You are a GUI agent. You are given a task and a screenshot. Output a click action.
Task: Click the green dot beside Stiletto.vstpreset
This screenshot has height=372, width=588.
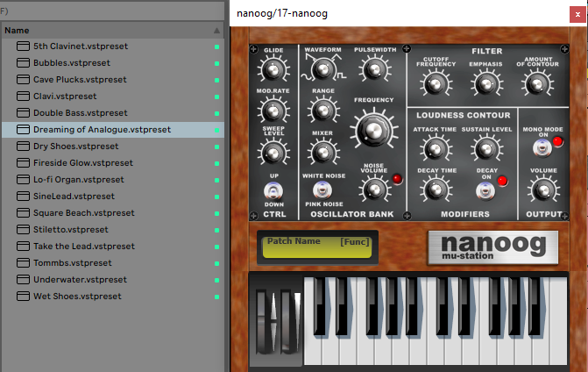pos(216,230)
